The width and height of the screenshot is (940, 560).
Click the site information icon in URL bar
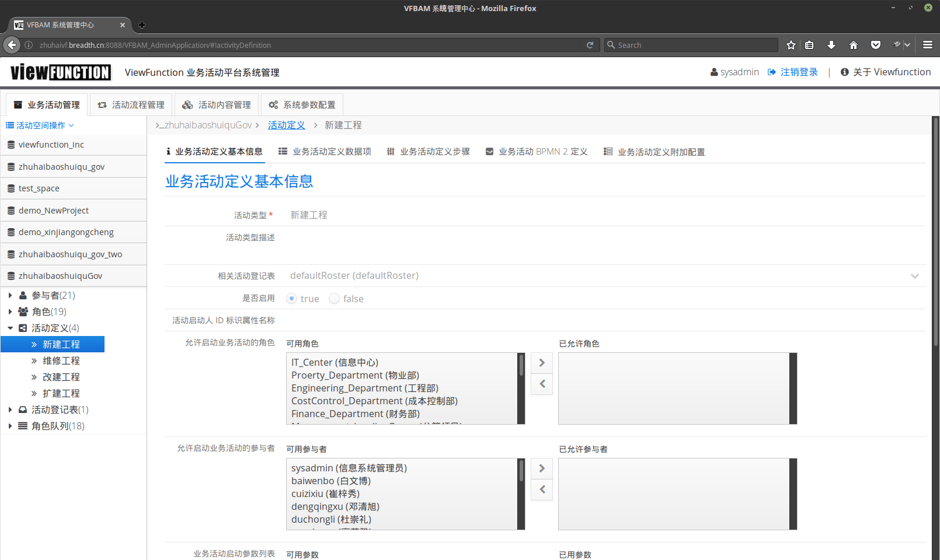29,45
